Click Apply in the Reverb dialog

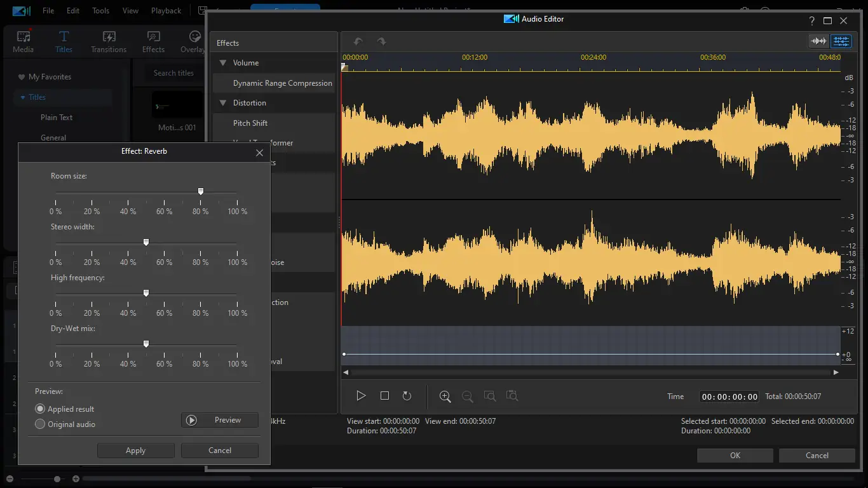point(135,451)
